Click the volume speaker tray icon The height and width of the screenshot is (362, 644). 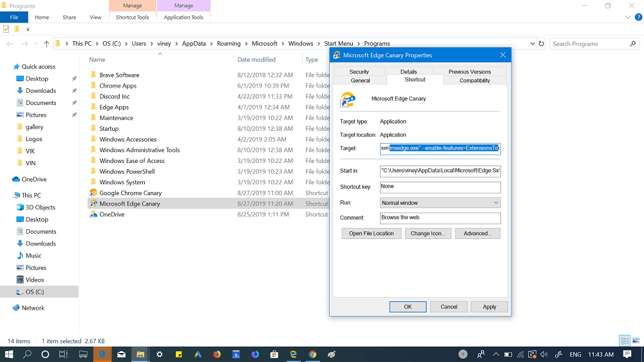pyautogui.click(x=544, y=354)
